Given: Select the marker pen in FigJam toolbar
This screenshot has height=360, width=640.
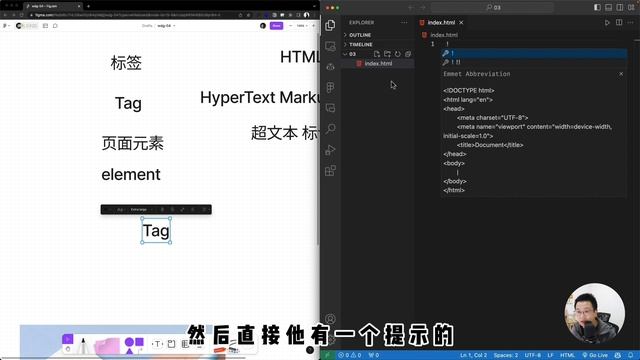Looking at the screenshot, I should click(83, 346).
